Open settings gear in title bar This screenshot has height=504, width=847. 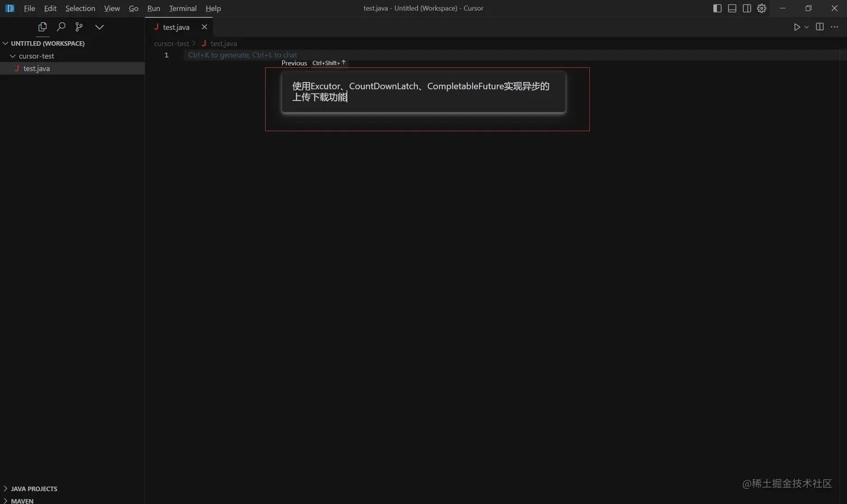[762, 8]
